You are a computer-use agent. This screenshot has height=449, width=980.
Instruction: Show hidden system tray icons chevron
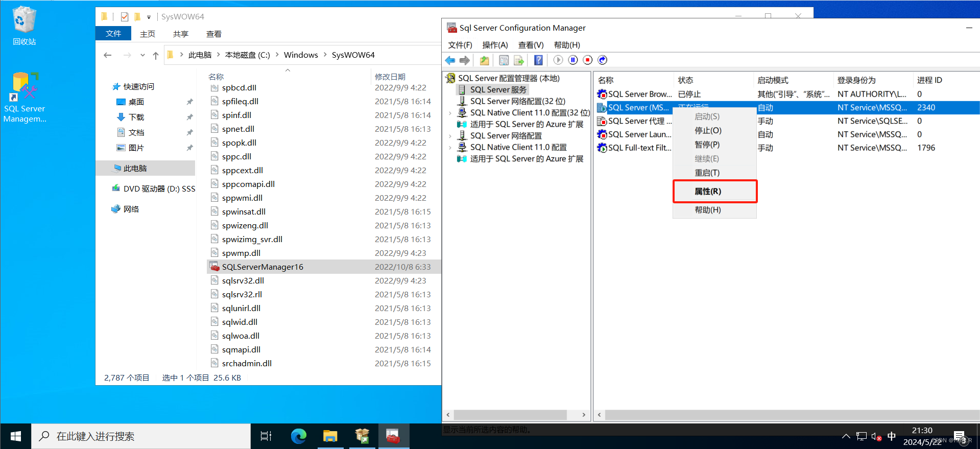click(x=846, y=437)
